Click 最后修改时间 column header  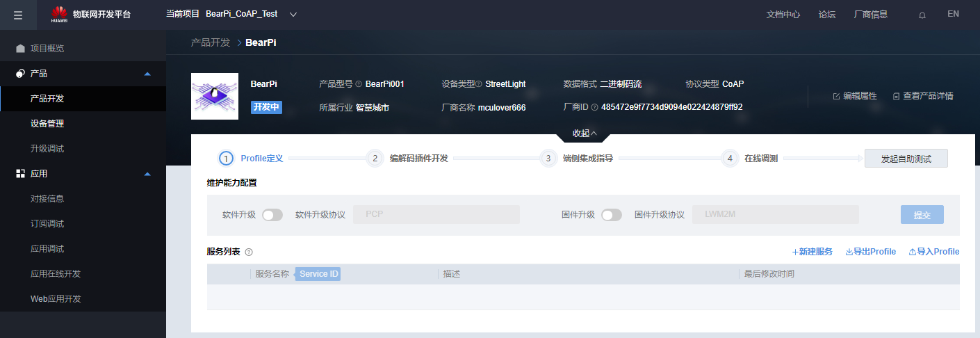pyautogui.click(x=769, y=274)
